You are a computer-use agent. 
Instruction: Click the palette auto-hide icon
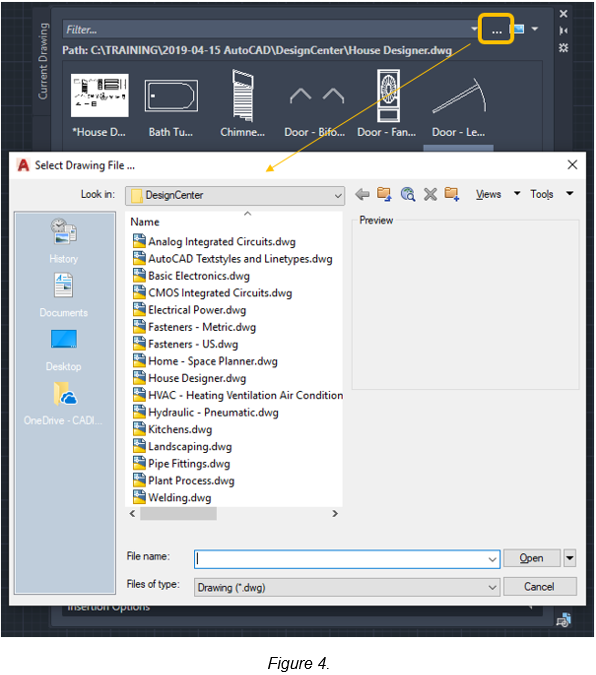(x=563, y=31)
